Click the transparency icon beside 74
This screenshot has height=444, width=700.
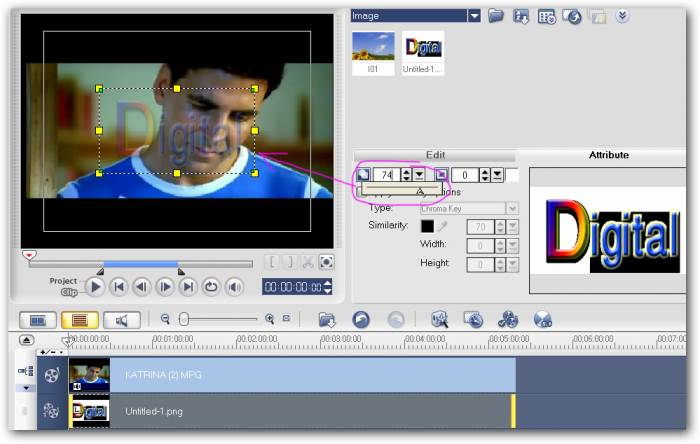363,174
